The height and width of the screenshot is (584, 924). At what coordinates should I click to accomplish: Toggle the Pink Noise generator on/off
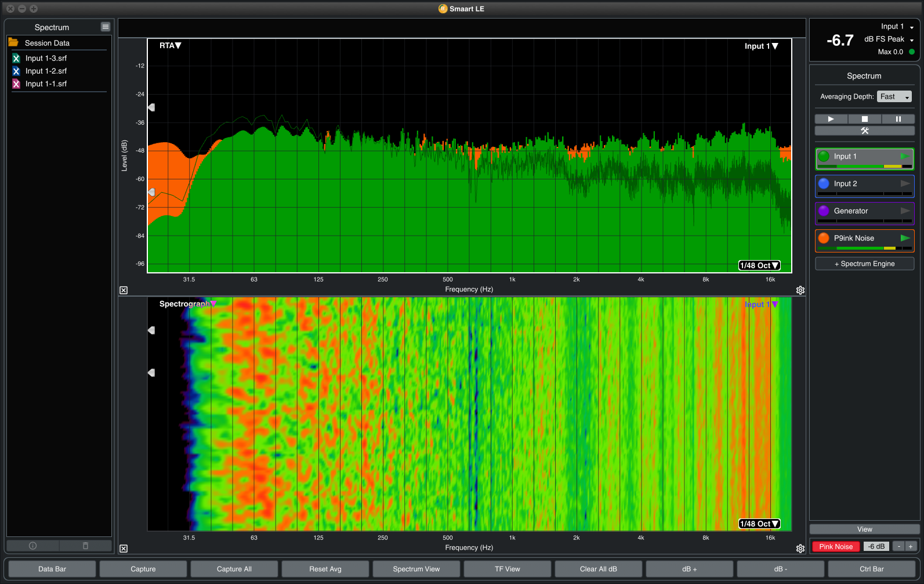point(835,546)
